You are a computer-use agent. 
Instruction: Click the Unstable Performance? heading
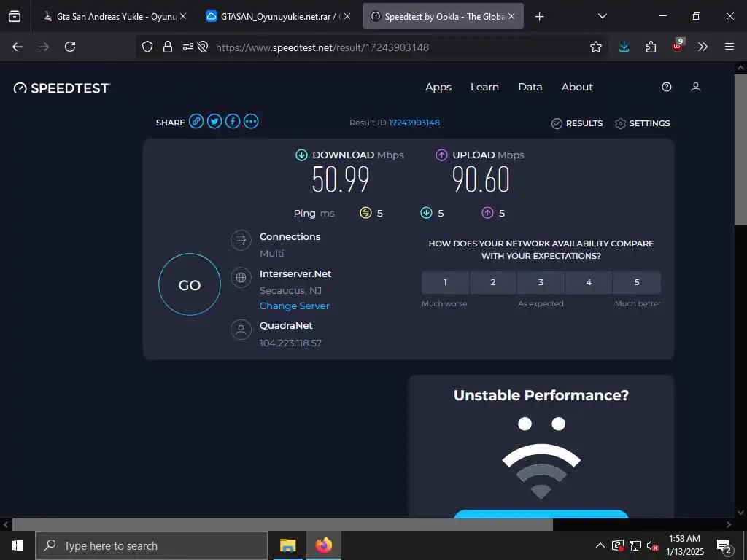[x=541, y=395]
